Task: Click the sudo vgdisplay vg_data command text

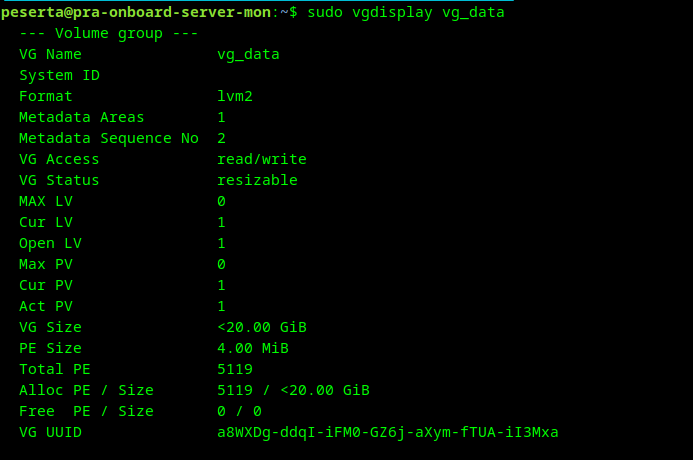Action: (x=406, y=12)
